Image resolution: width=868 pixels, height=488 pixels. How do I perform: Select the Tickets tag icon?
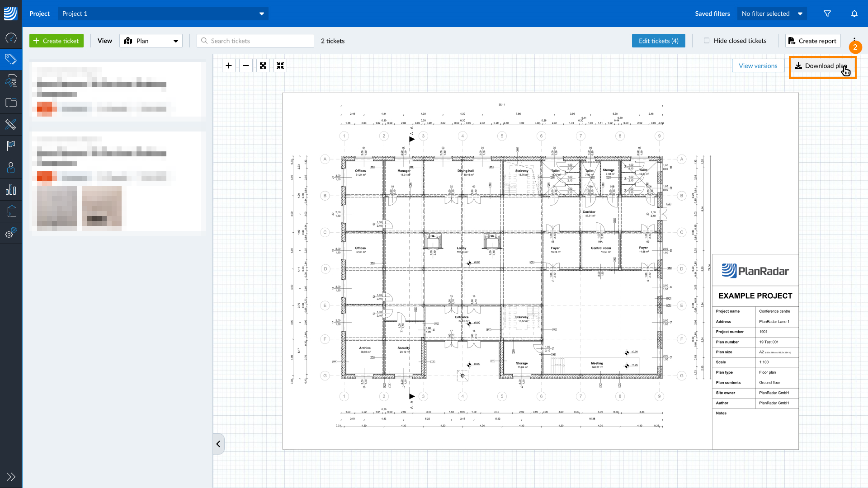(11, 59)
